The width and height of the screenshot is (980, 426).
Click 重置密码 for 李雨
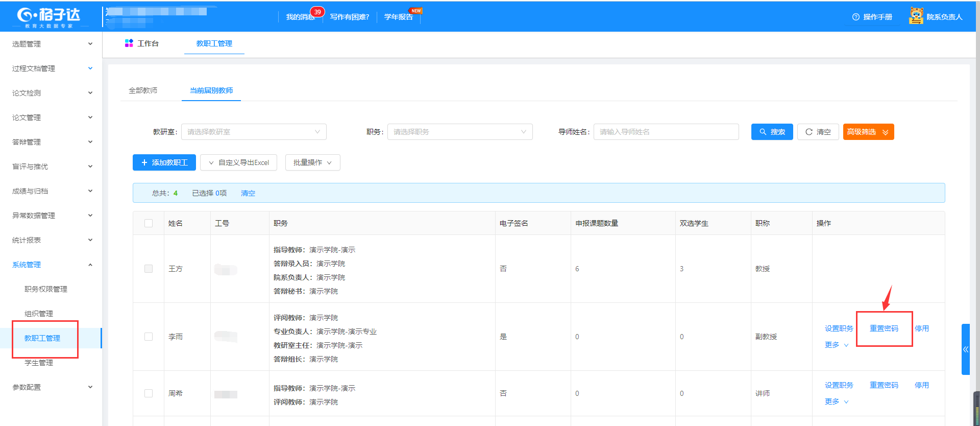pyautogui.click(x=884, y=328)
